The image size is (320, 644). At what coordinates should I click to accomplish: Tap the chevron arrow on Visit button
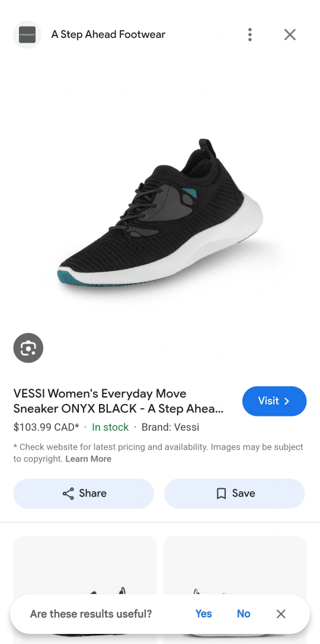tap(287, 401)
